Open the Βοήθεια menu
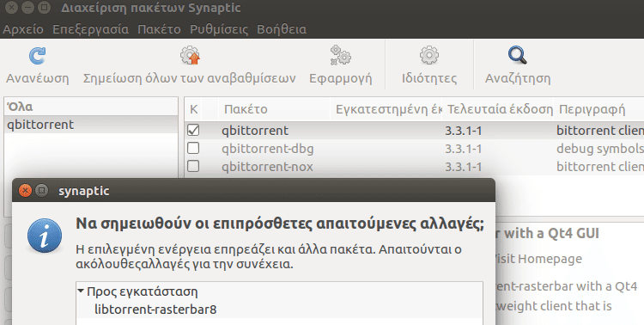644x325 pixels. 282,29
